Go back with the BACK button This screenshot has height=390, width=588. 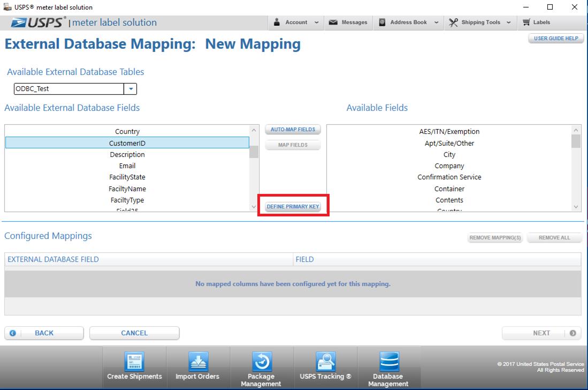click(44, 333)
